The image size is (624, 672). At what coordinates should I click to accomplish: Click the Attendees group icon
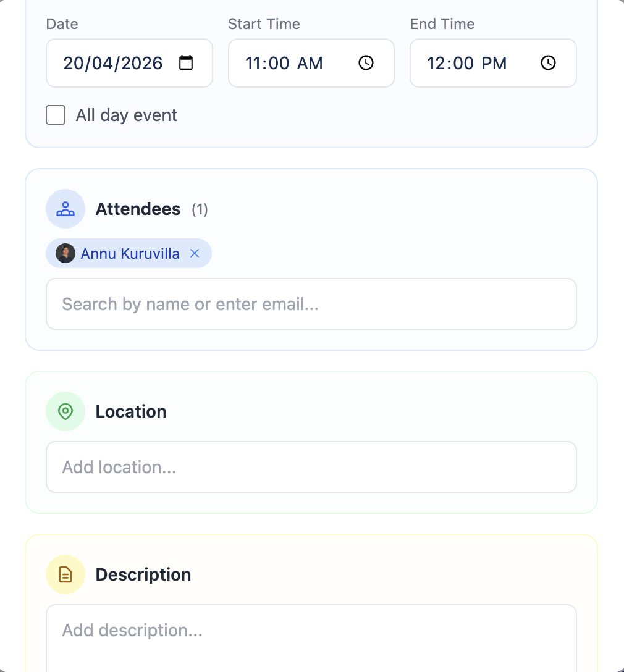(65, 209)
